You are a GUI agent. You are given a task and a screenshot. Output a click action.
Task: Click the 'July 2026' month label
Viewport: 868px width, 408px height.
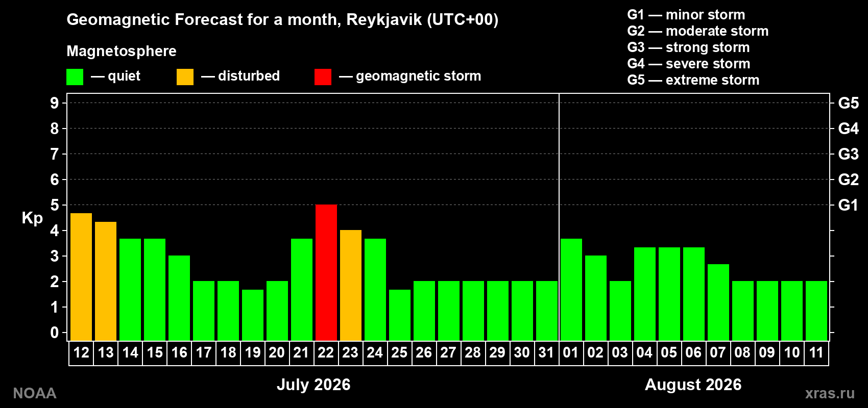tap(314, 385)
